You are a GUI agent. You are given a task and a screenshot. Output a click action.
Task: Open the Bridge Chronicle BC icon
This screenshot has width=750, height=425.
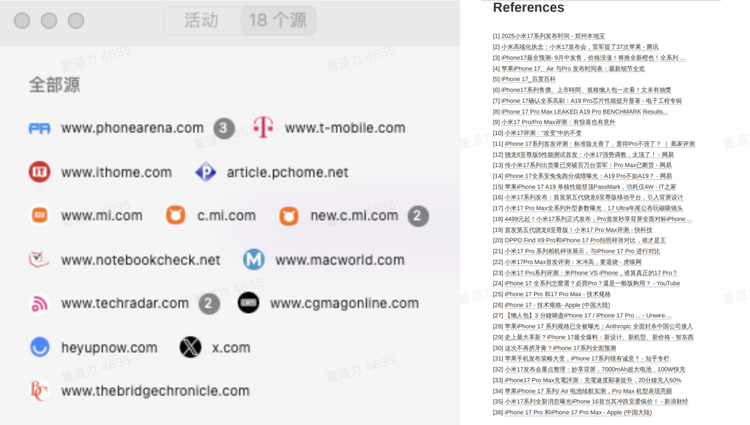coord(39,391)
